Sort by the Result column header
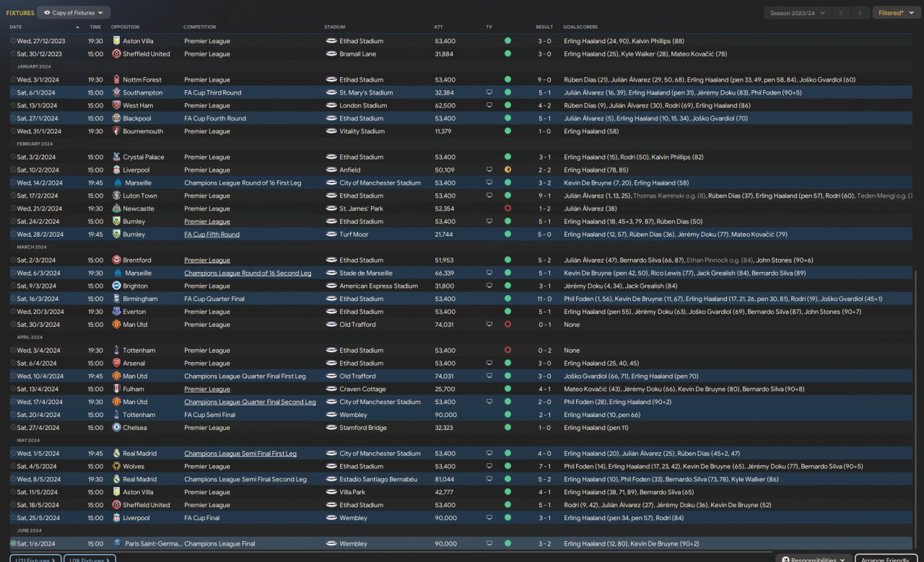This screenshot has height=562, width=924. (x=544, y=27)
